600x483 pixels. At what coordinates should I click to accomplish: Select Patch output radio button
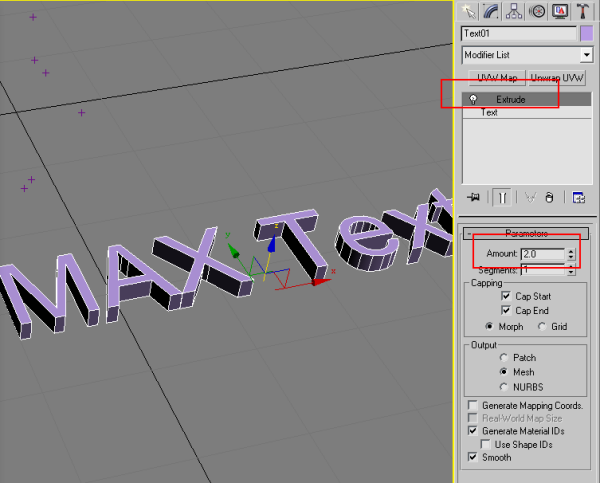[504, 357]
